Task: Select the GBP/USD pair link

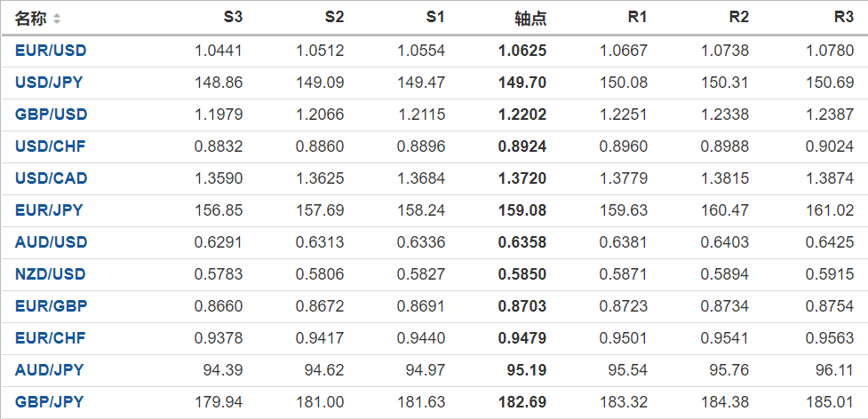Action: (x=51, y=115)
